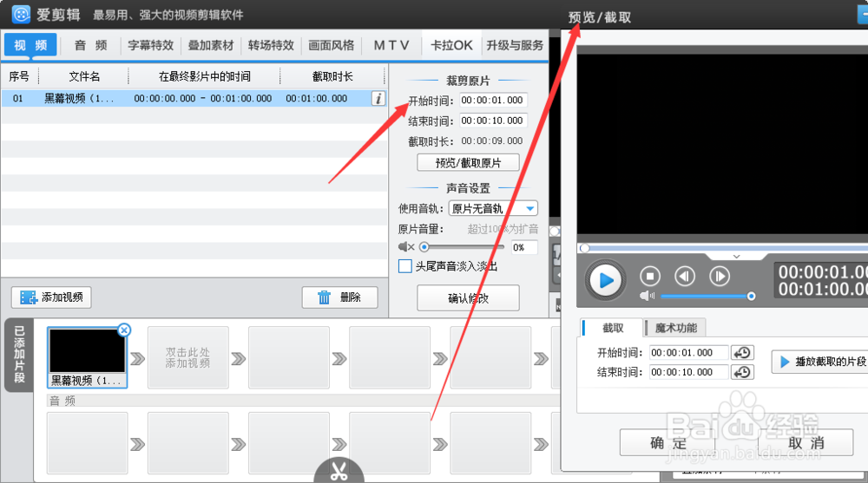The width and height of the screenshot is (868, 483).
Task: Open the 转场特效 tab
Action: 271,45
